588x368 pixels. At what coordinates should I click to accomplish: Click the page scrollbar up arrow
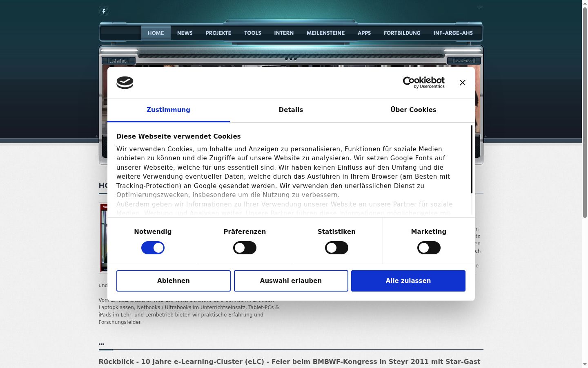click(585, 3)
